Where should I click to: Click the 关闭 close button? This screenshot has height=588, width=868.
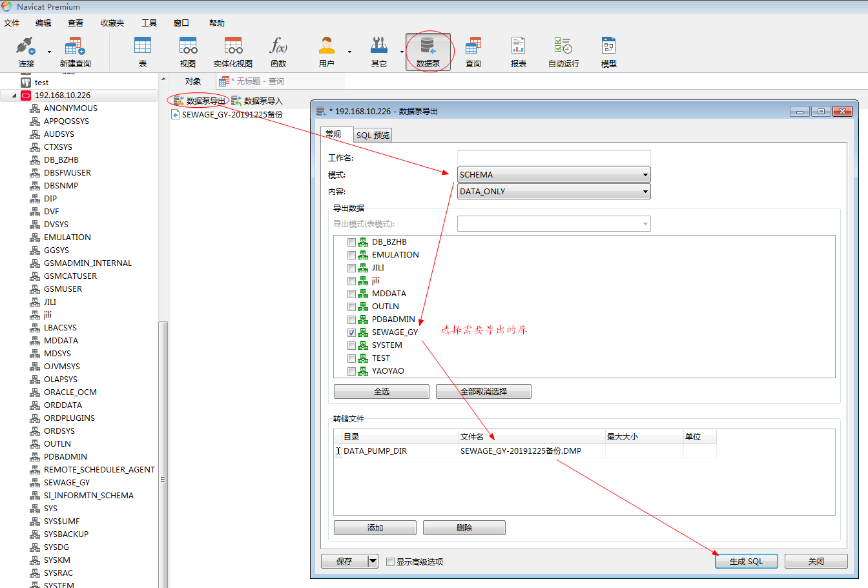pos(816,562)
